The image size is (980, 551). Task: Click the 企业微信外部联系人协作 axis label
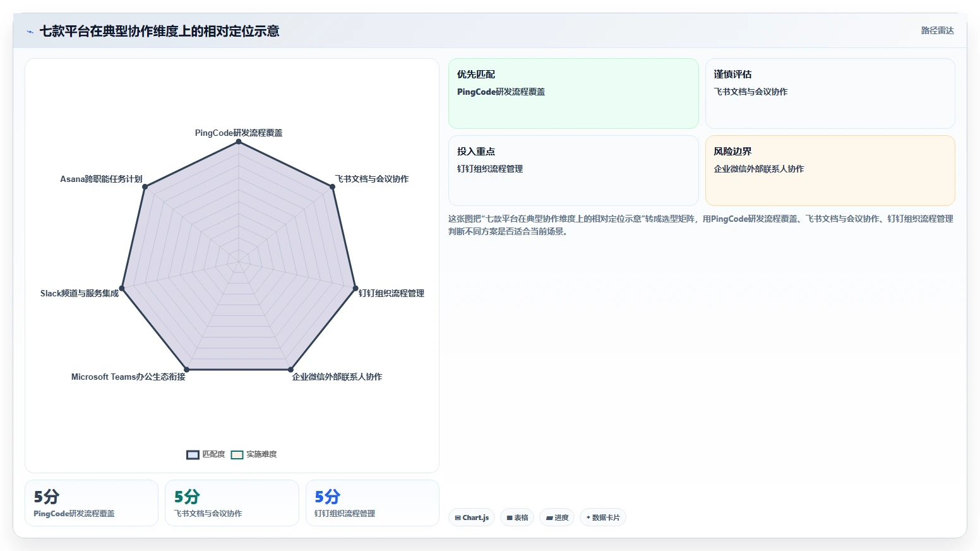tap(337, 377)
